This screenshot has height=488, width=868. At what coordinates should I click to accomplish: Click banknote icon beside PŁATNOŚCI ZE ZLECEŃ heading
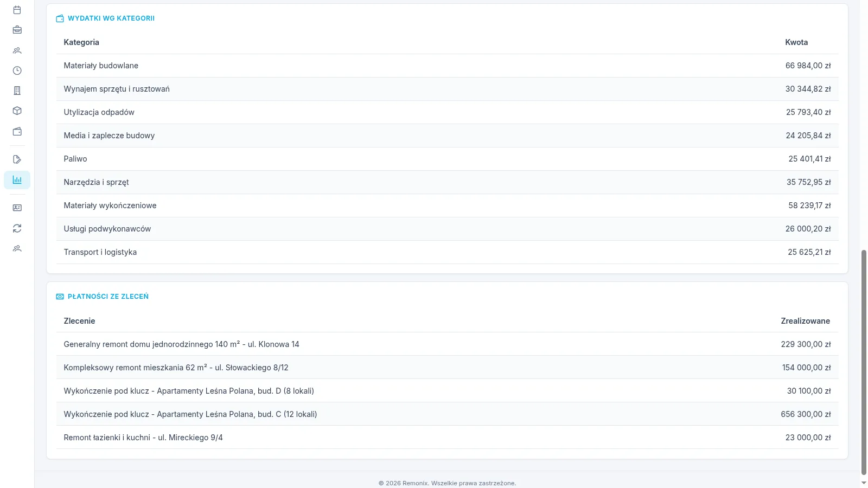pyautogui.click(x=60, y=297)
